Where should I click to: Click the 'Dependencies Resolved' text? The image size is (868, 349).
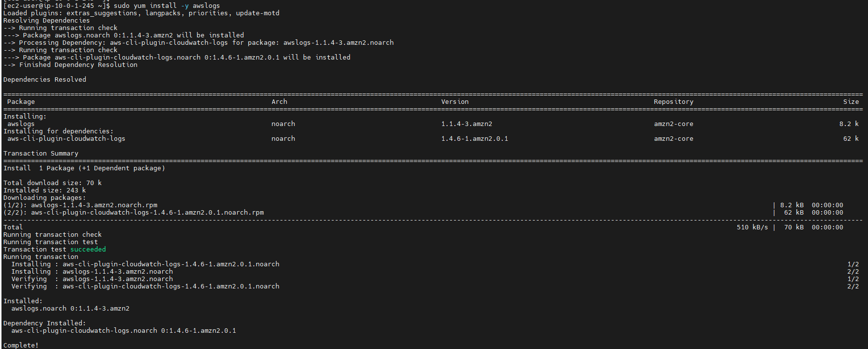pos(45,80)
